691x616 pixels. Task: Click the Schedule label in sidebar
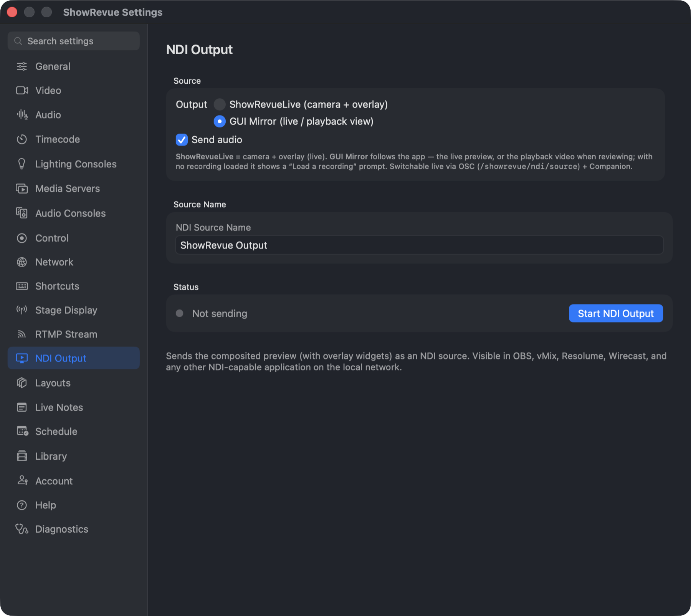click(56, 431)
